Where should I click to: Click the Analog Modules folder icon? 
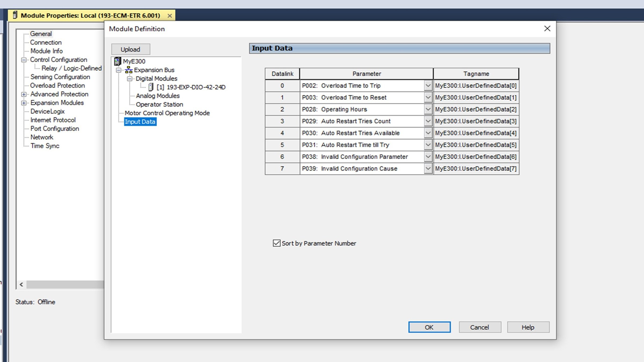(x=158, y=95)
